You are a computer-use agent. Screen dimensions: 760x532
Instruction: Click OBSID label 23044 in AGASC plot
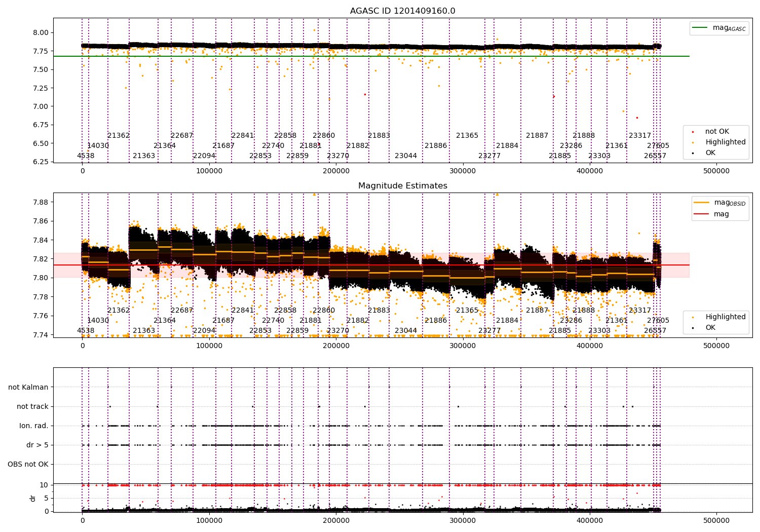[406, 156]
